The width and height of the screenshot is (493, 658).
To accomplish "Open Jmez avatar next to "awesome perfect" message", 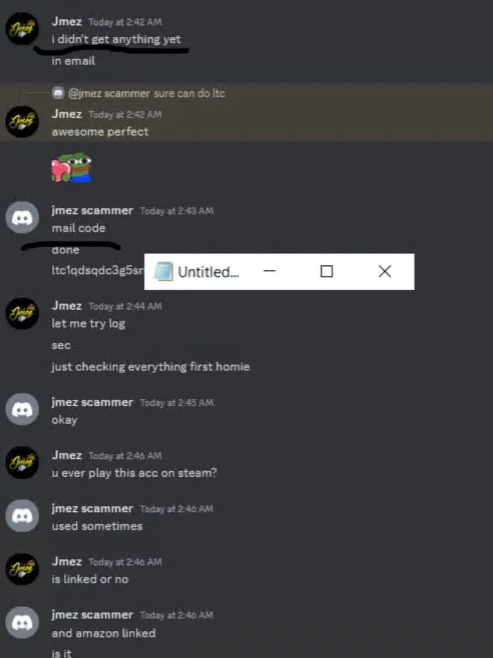I will (x=22, y=122).
